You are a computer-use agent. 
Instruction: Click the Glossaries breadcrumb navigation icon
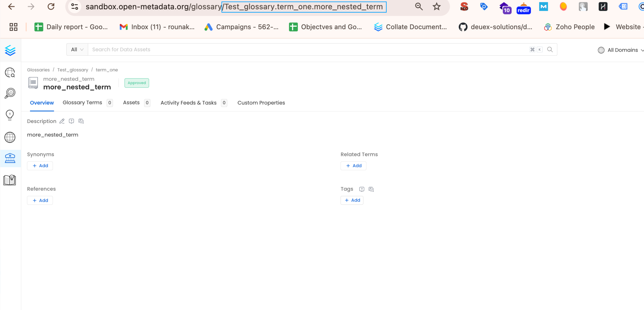(39, 70)
